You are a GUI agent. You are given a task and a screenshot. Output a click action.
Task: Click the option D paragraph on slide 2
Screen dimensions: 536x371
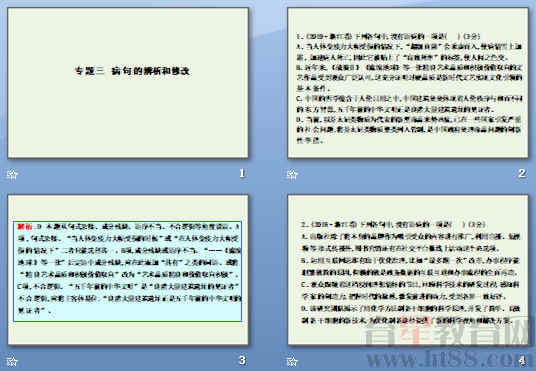pyautogui.click(x=409, y=130)
